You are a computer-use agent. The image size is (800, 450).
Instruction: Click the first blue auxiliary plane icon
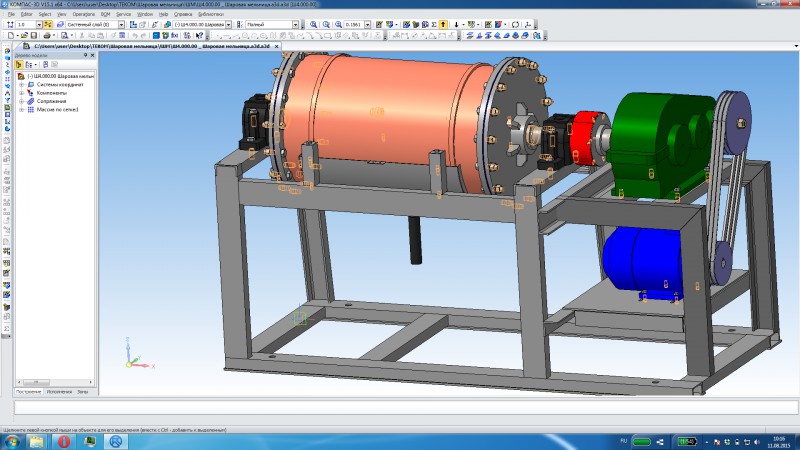470,35
